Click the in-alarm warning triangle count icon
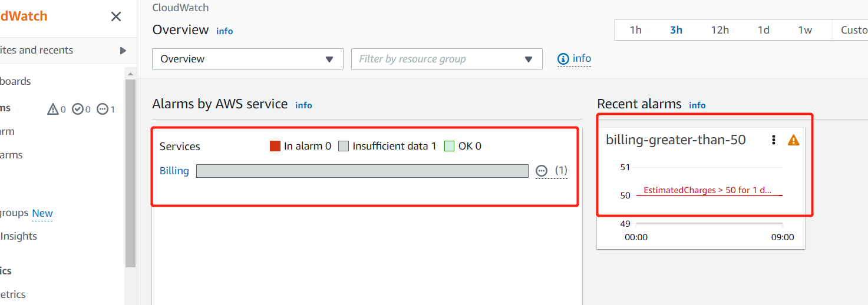Image resolution: width=868 pixels, height=305 pixels. (x=53, y=109)
